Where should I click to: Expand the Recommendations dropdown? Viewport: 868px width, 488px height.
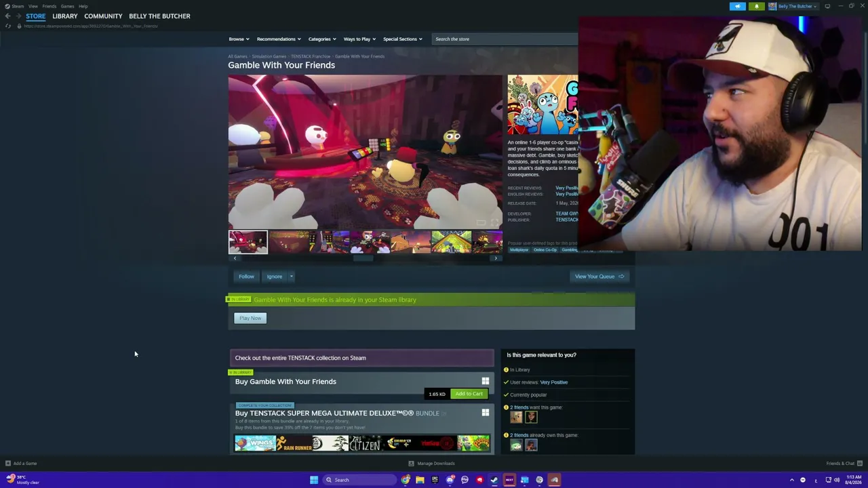pos(279,39)
